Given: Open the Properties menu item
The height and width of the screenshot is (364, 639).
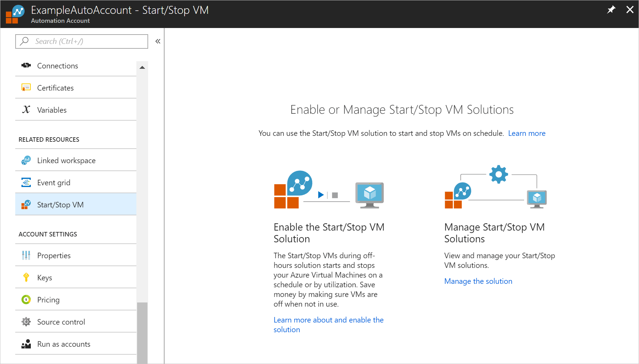Looking at the screenshot, I should pyautogui.click(x=76, y=255).
